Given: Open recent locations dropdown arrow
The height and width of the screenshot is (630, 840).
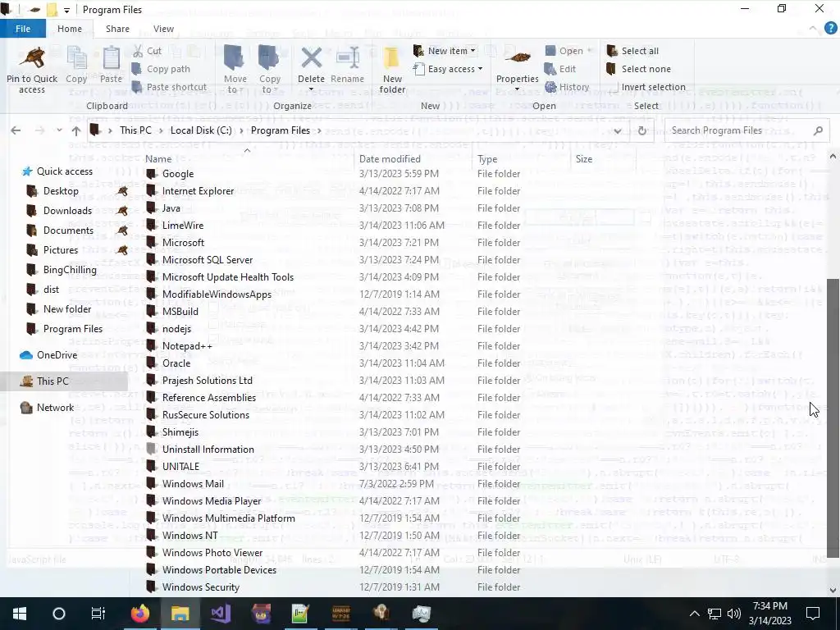Looking at the screenshot, I should click(59, 130).
